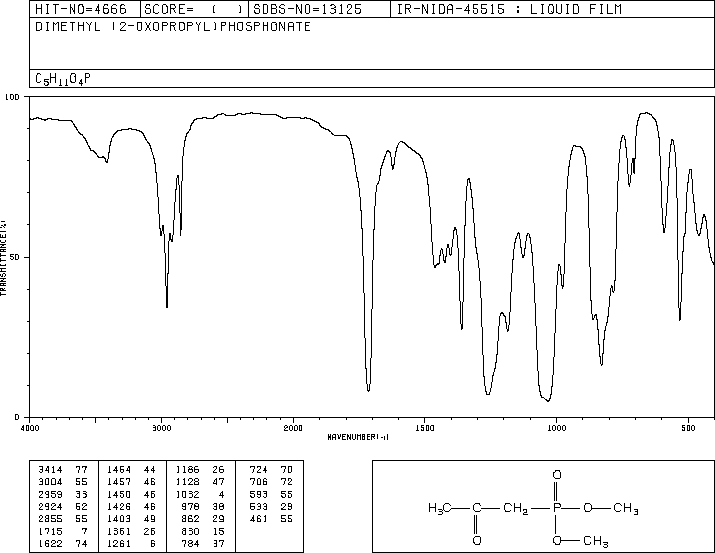Click the HIT-NO=4666 header cell
Screen dimensions: 715x553
tap(85, 9)
